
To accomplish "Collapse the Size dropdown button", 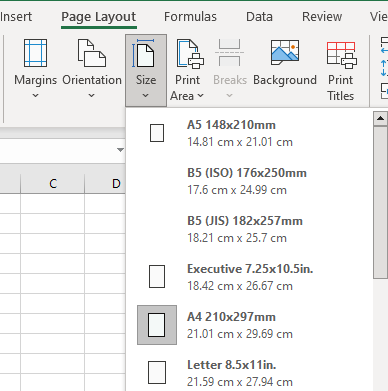I will 146,70.
